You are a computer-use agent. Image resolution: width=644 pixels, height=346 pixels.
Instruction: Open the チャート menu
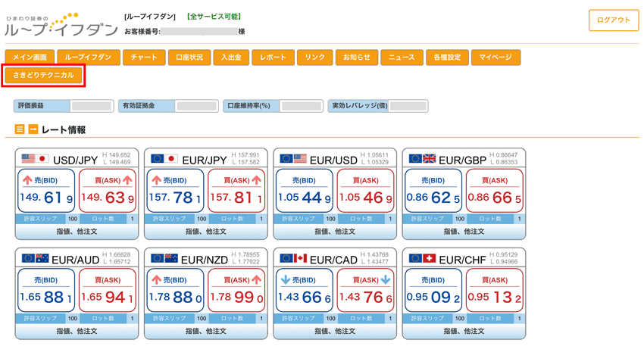144,58
